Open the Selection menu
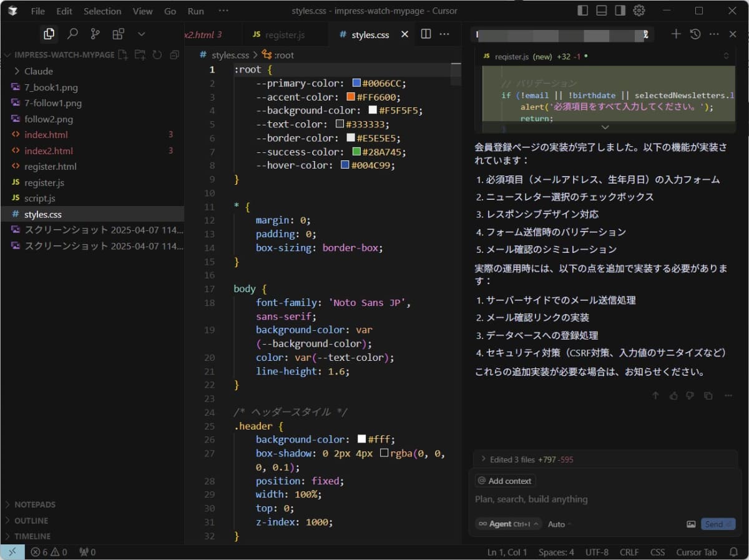Image resolution: width=749 pixels, height=560 pixels. [102, 11]
